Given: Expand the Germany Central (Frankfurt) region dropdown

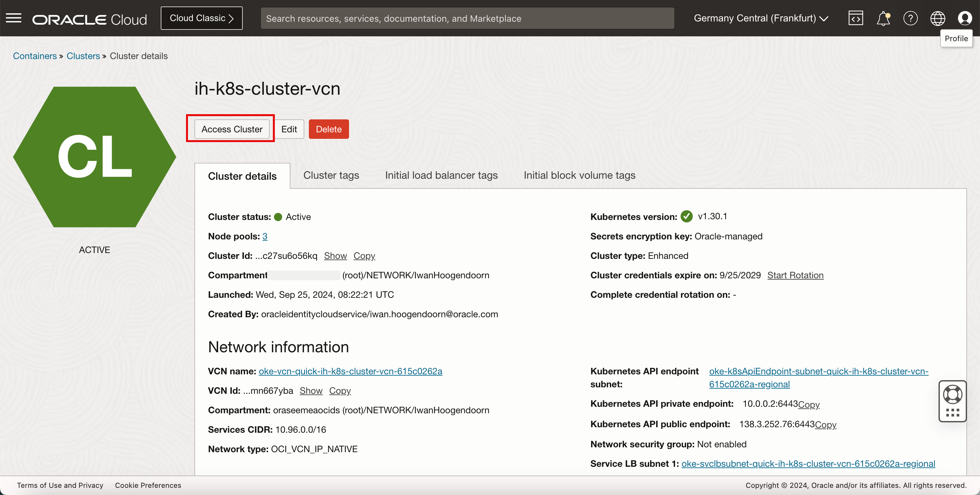Looking at the screenshot, I should tap(761, 18).
